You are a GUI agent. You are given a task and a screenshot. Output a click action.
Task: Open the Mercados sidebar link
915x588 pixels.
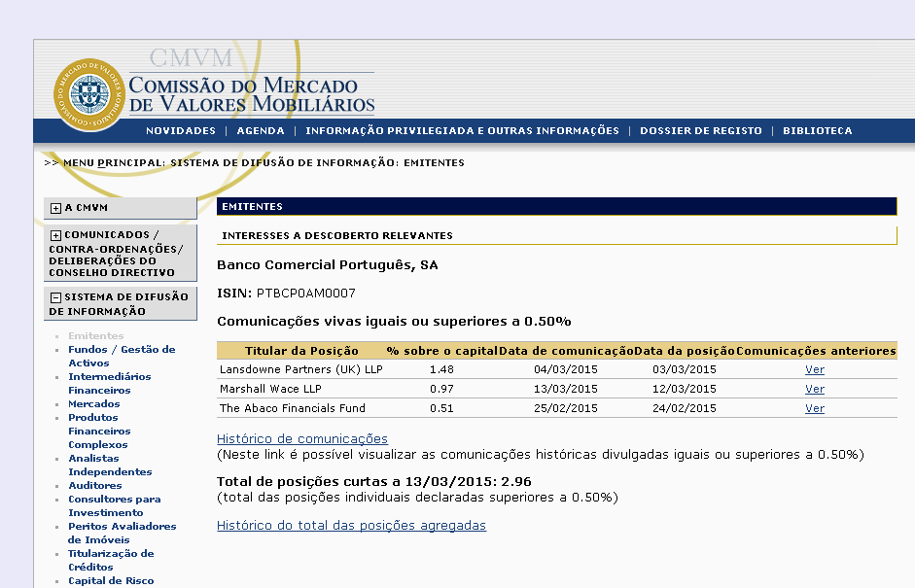[94, 403]
